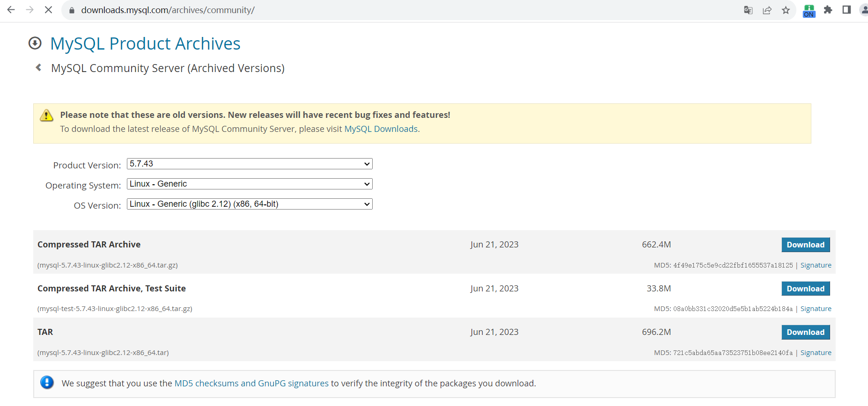Click the browser forward arrow
868x406 pixels.
(30, 10)
